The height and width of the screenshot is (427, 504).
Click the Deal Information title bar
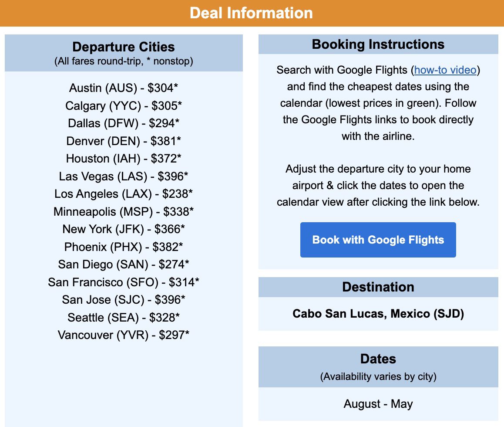252,13
